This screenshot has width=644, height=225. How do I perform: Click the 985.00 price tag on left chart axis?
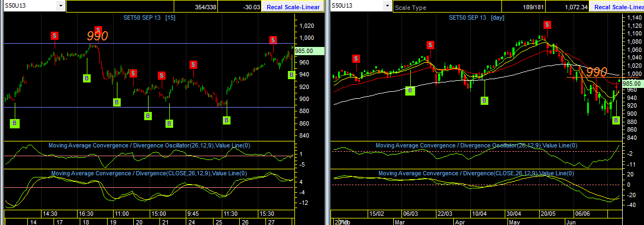[x=309, y=51]
